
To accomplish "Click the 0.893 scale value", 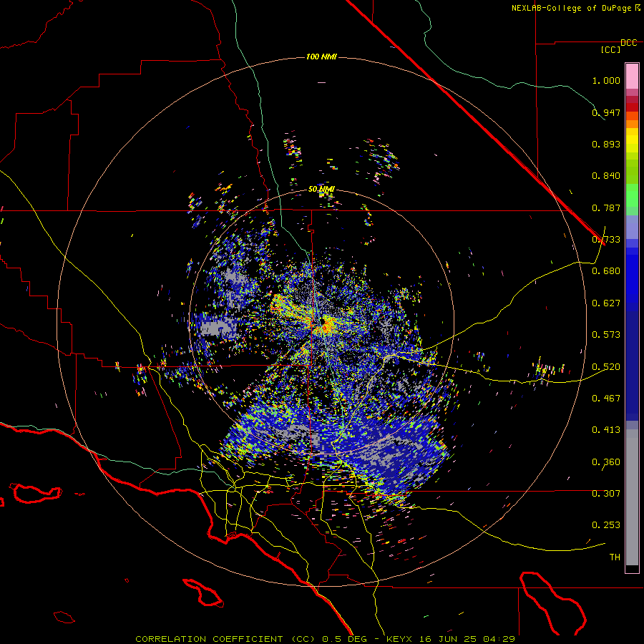I will (x=606, y=144).
